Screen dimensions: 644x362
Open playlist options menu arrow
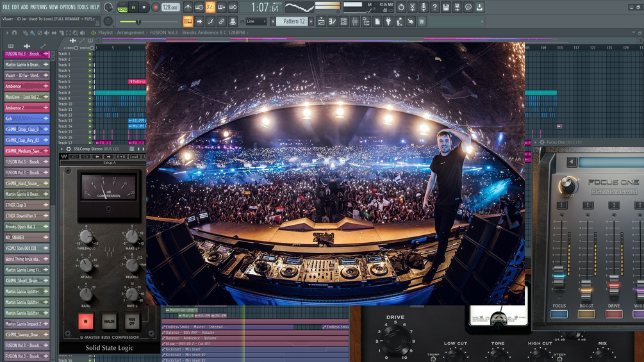(7, 33)
